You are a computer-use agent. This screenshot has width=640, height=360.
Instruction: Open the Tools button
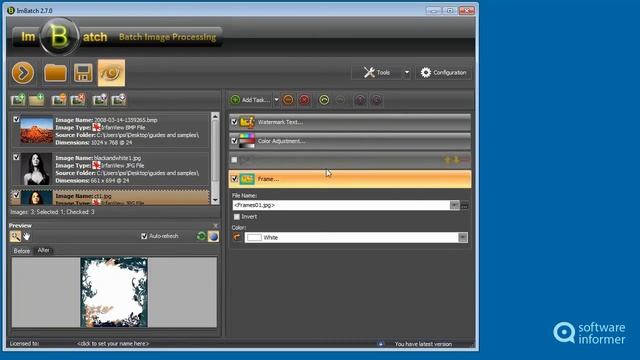376,73
